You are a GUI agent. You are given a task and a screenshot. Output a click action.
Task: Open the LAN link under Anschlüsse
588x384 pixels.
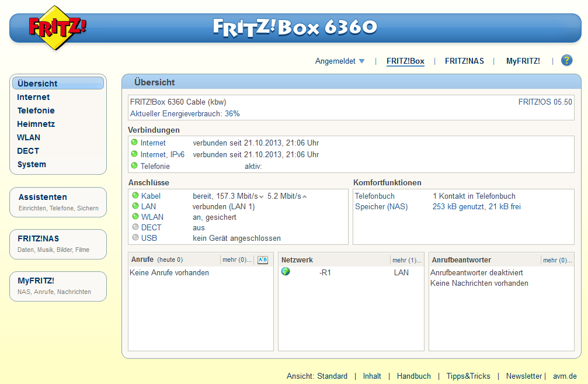point(148,206)
